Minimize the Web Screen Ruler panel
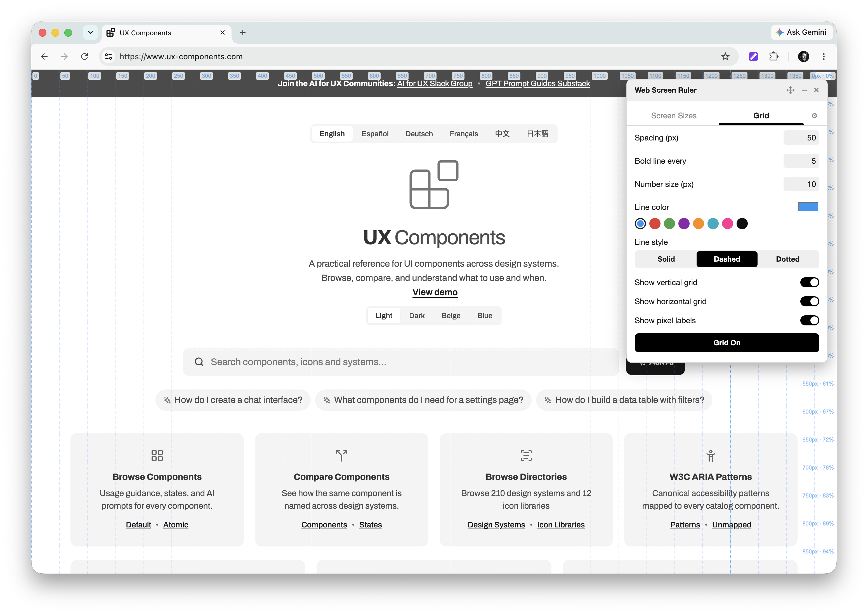 804,90
